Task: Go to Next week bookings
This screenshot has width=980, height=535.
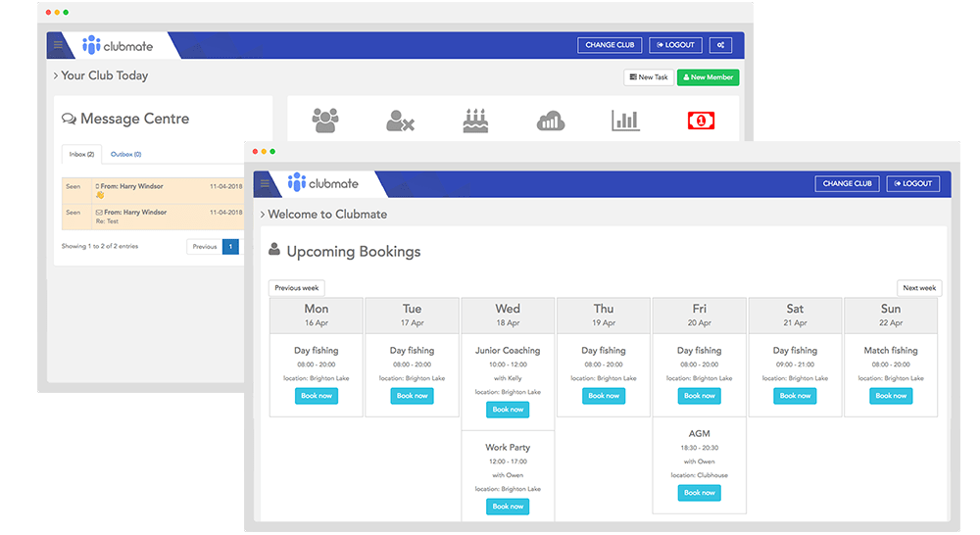Action: tap(918, 288)
